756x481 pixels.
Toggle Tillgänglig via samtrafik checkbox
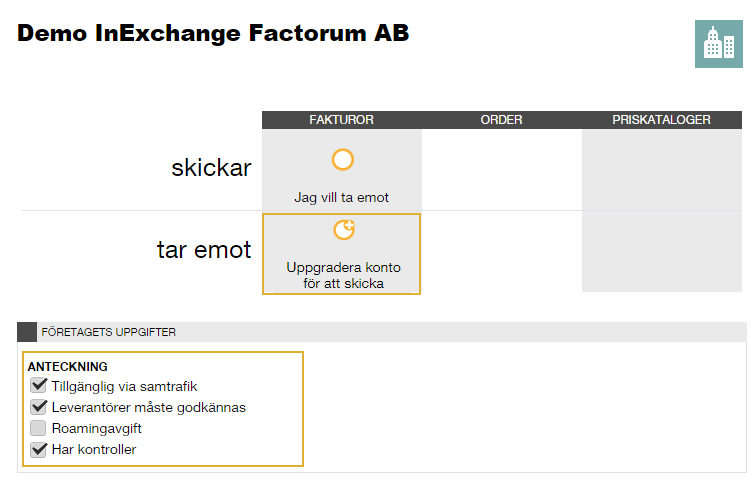[38, 386]
